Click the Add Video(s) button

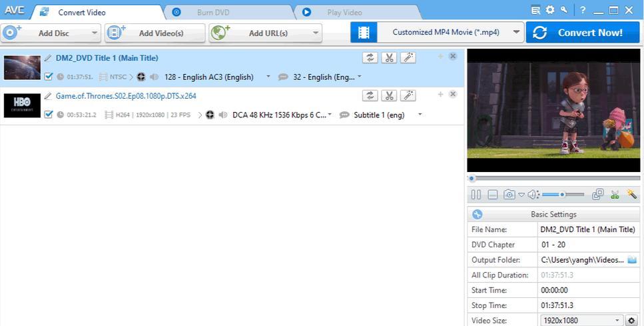pos(155,33)
